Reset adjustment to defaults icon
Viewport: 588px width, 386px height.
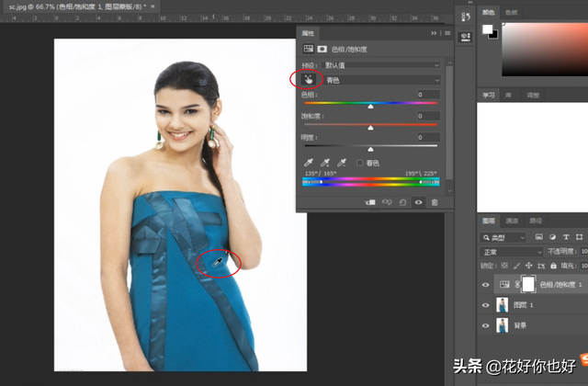pyautogui.click(x=402, y=202)
